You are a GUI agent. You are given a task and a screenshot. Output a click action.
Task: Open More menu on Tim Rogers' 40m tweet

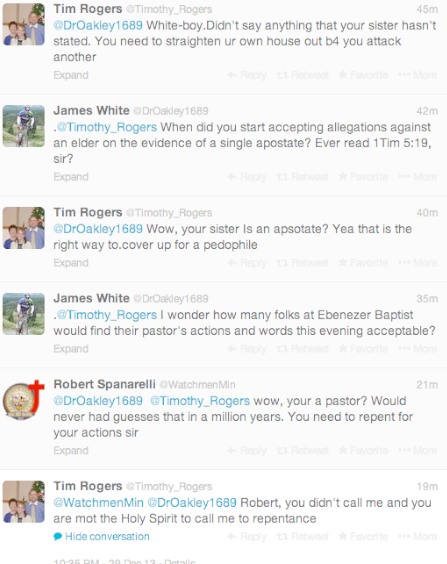pos(418,263)
